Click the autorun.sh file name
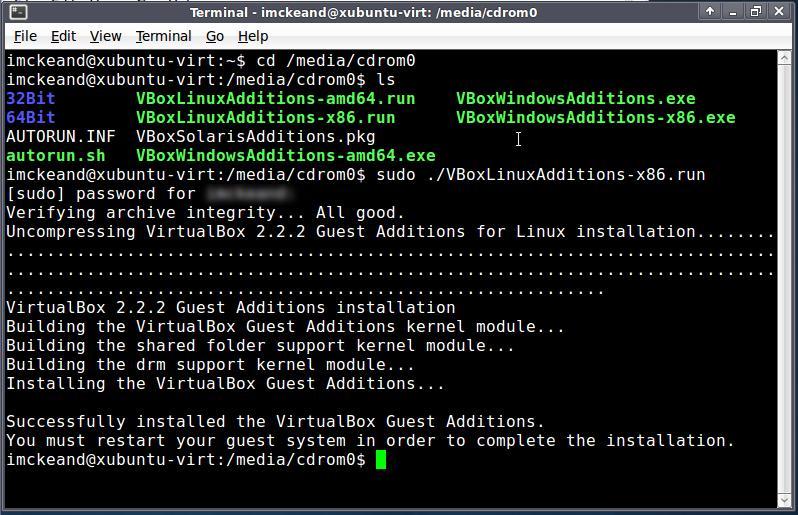 [55, 155]
